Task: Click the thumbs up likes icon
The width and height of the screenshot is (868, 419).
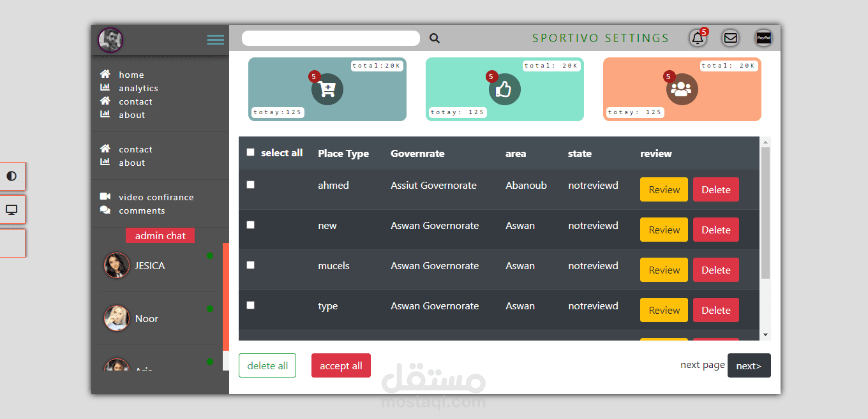Action: click(x=505, y=89)
